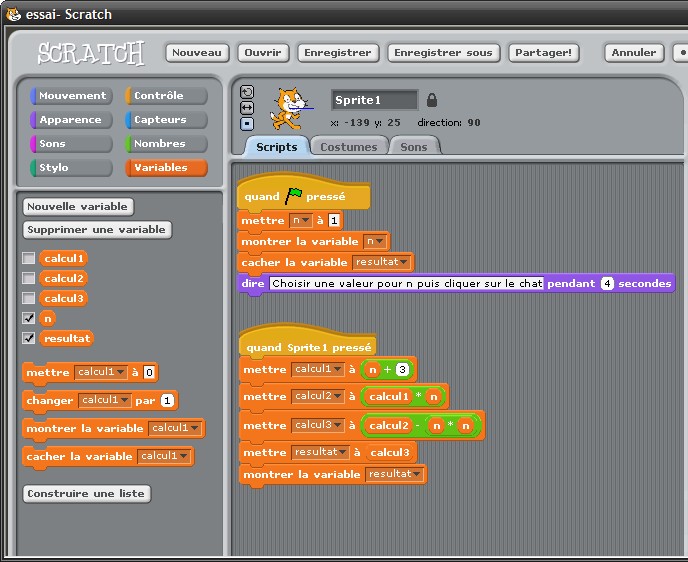Select the rotate-freely sprite rotation icon
The image size is (688, 562).
(x=247, y=92)
